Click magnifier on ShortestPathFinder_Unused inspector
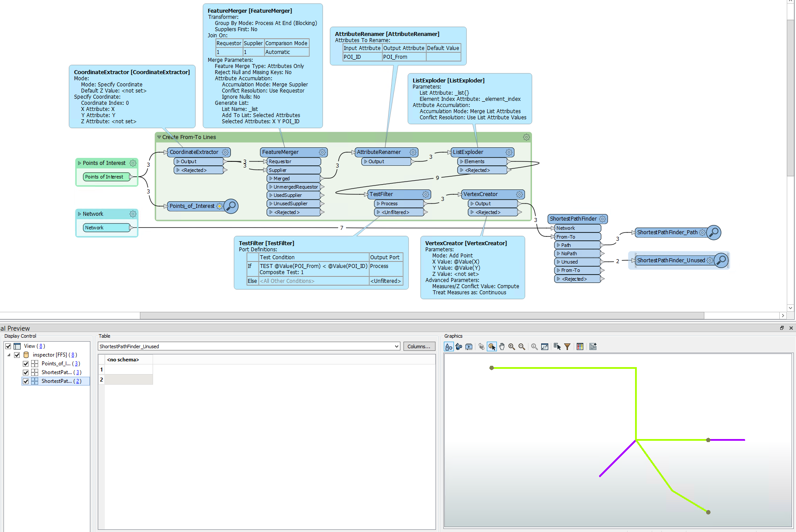Screen dimensions: 796x532 [x=721, y=260]
